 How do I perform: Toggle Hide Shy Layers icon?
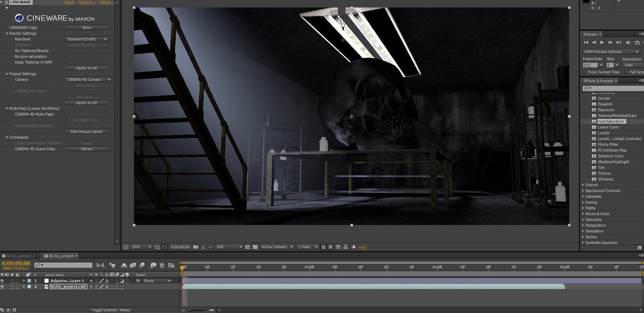click(124, 265)
